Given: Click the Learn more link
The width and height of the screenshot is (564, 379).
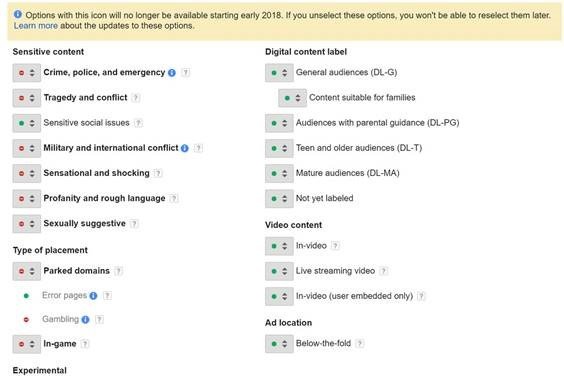Looking at the screenshot, I should [36, 26].
